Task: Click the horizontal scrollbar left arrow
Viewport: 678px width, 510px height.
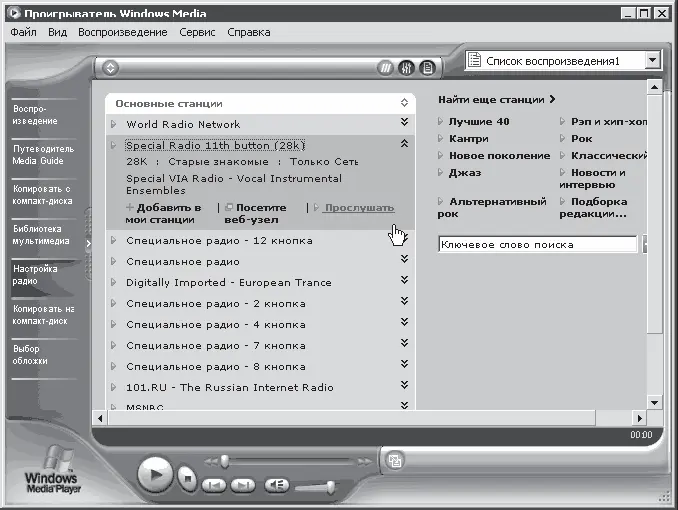Action: [100, 418]
